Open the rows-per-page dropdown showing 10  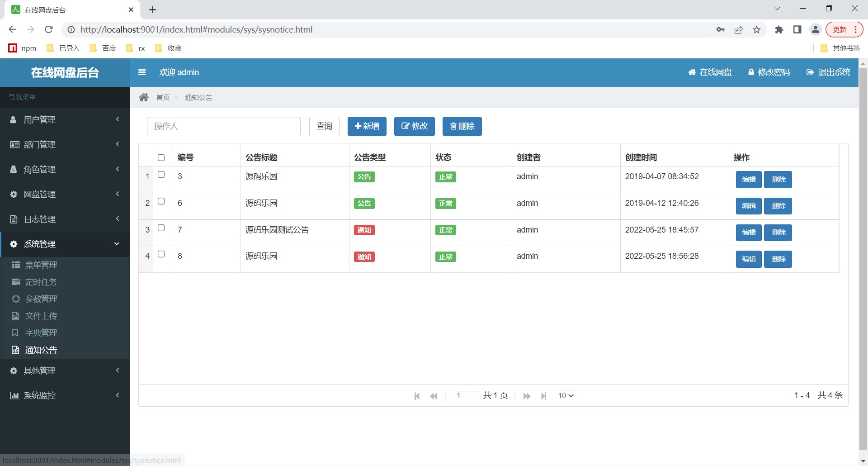(x=566, y=396)
